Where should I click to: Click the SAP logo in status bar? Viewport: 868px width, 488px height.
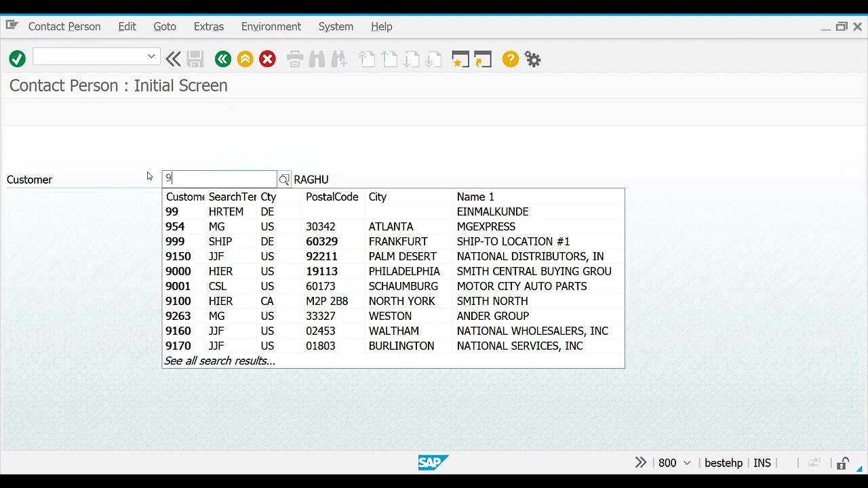(x=433, y=463)
